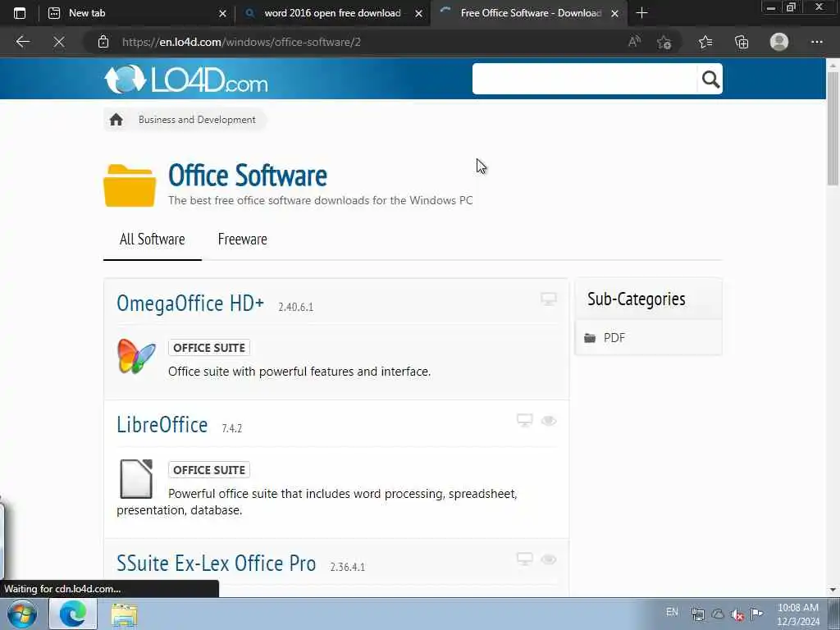Click the cloud sync tray icon

[x=717, y=614]
